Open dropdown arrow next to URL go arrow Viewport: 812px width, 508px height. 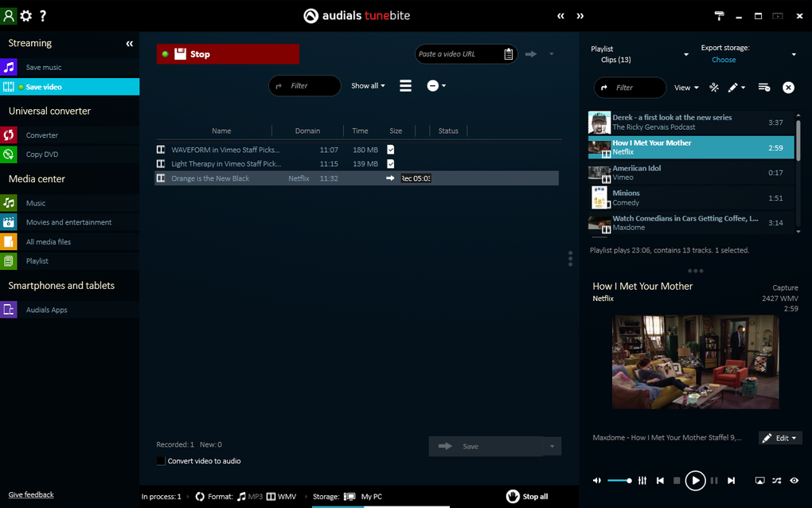point(552,54)
